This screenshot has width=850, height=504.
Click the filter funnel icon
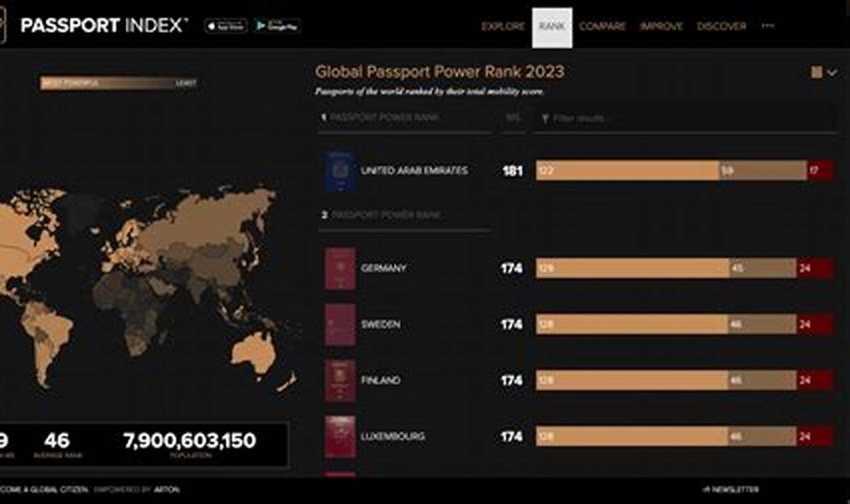tap(545, 118)
